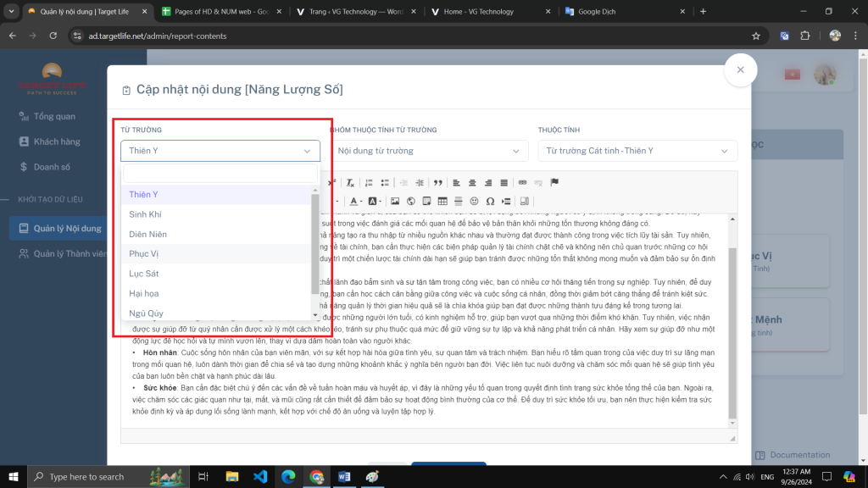Image resolution: width=868 pixels, height=488 pixels.
Task: Open browser extensions puzzle icon
Action: (805, 36)
